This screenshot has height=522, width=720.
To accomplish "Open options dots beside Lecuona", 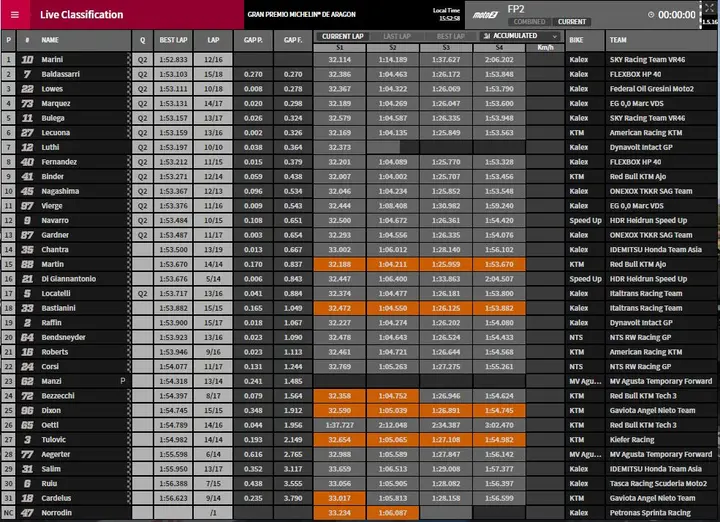I will click(129, 133).
